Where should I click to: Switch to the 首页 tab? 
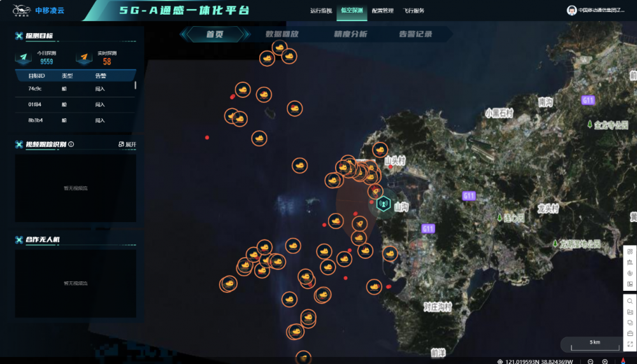[215, 34]
